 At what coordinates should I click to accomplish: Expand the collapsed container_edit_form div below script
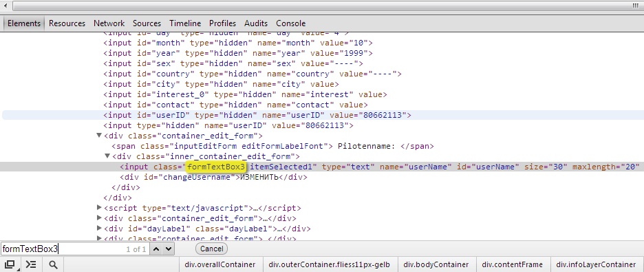99,218
